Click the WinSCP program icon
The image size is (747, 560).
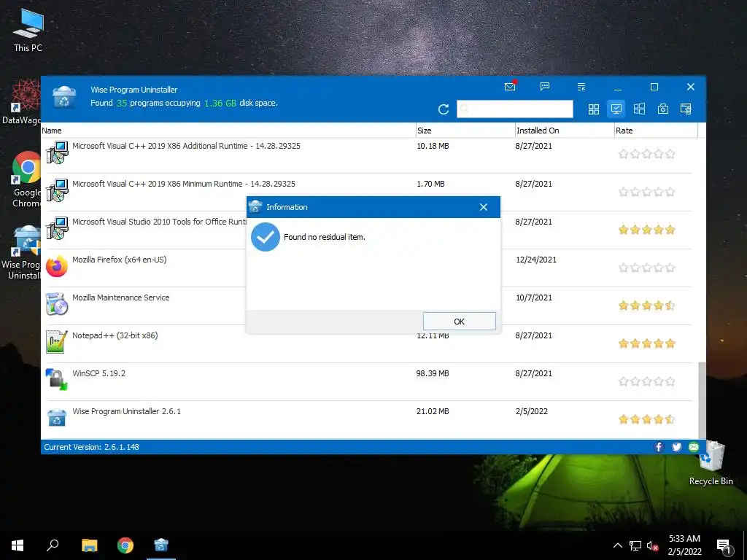[57, 379]
